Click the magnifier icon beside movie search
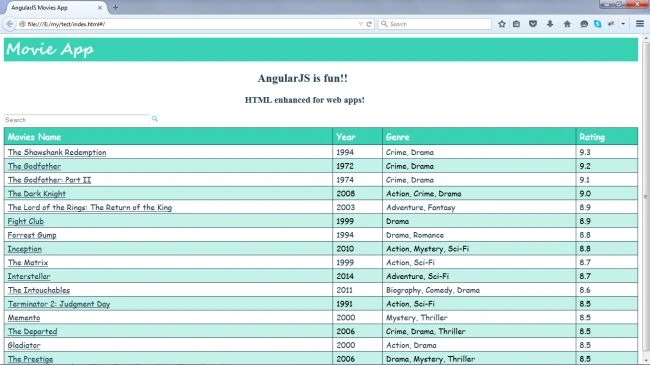 [x=155, y=119]
